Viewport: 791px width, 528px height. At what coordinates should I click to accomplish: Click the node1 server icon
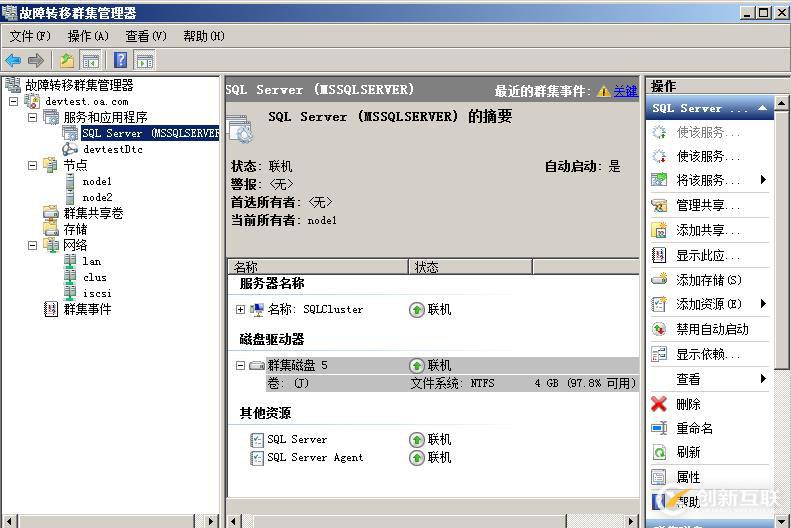pos(70,181)
